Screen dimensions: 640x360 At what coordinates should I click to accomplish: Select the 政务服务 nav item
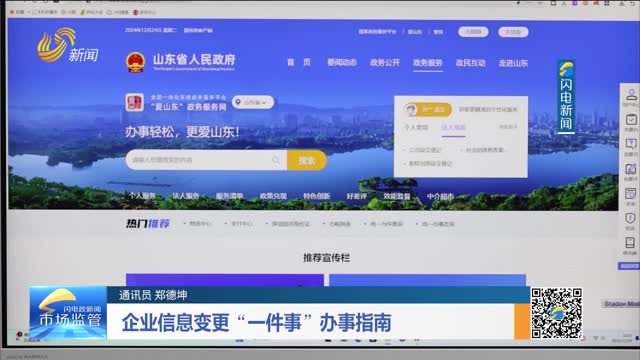coord(428,62)
